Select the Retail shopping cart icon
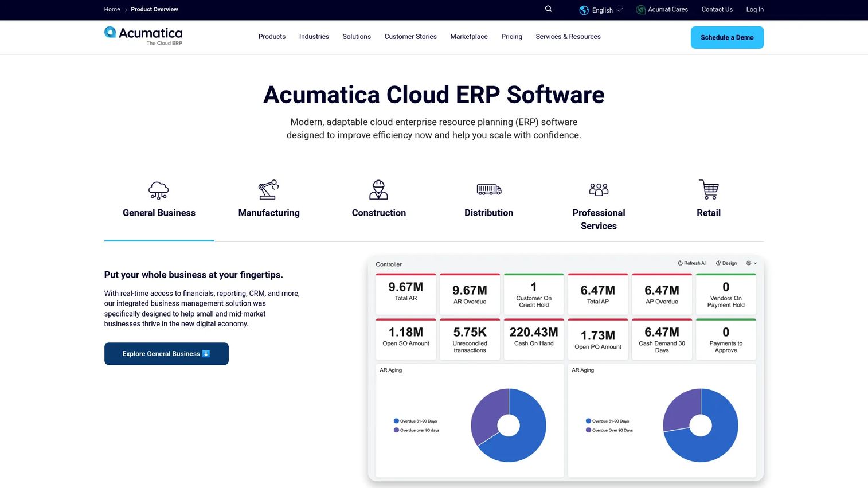The width and height of the screenshot is (868, 488). tap(709, 189)
